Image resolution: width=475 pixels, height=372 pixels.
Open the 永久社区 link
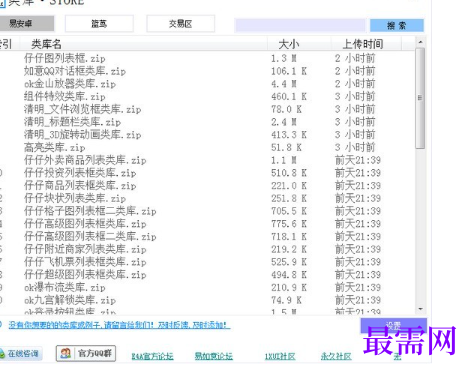click(x=336, y=356)
